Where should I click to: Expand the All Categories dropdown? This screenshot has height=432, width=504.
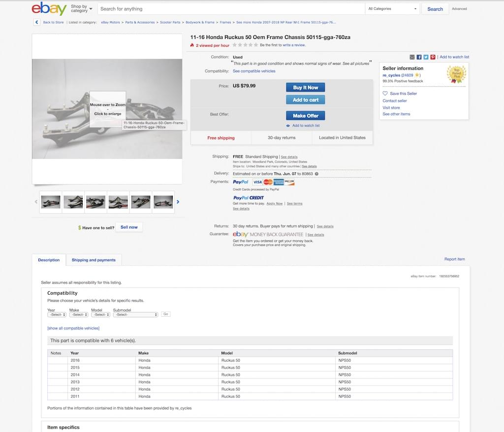392,9
